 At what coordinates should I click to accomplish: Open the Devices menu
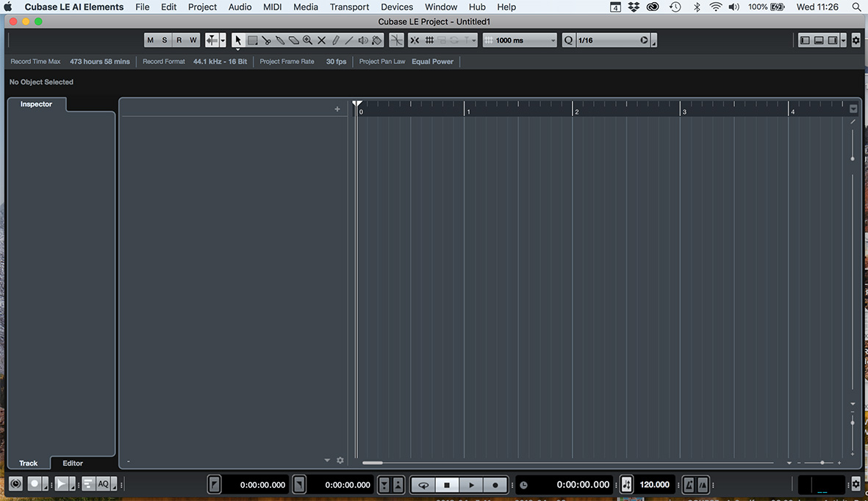coord(397,7)
